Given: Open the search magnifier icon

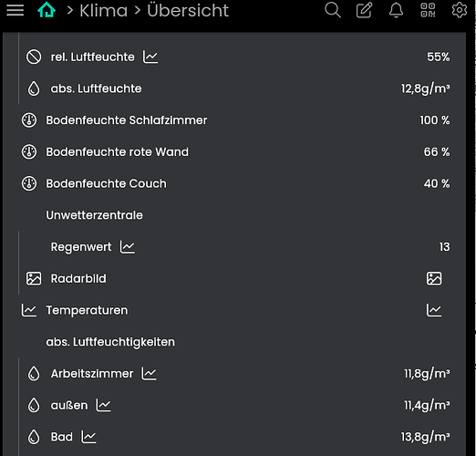Looking at the screenshot, I should coord(333,10).
